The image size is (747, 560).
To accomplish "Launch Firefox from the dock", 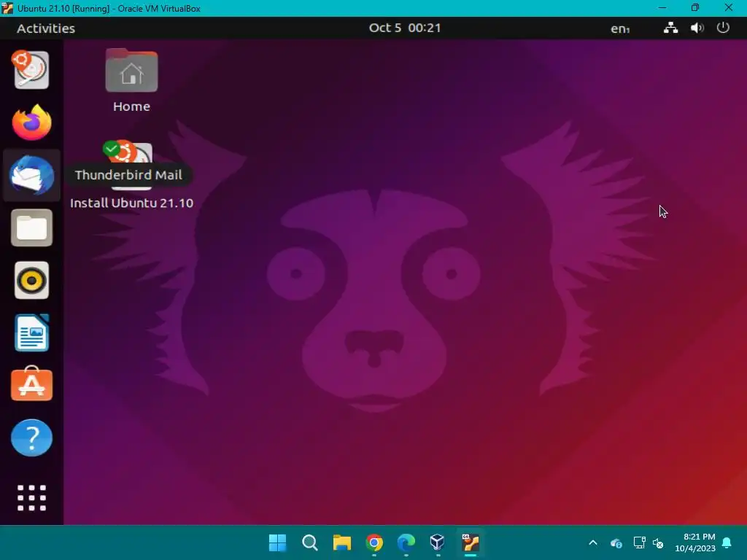I will click(x=31, y=122).
